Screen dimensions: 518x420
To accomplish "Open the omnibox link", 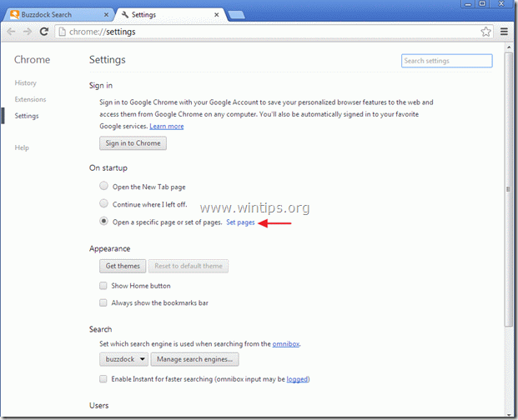I will [x=286, y=344].
